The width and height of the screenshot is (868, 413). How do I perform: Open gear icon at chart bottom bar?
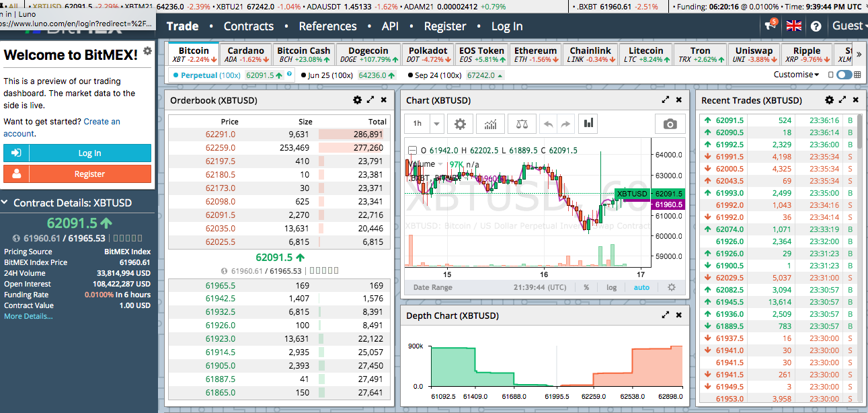click(x=671, y=287)
